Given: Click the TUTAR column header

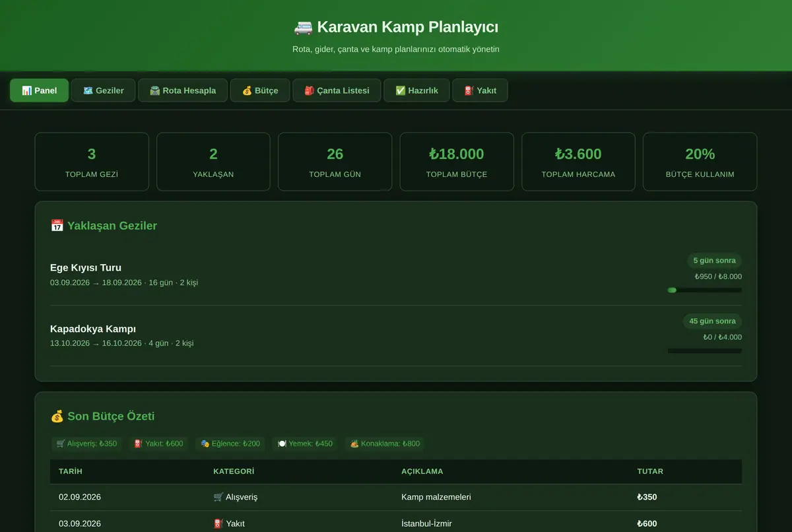Looking at the screenshot, I should coord(650,471).
